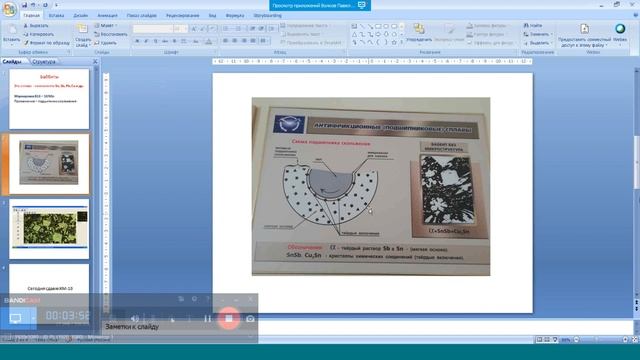Select the third slide thumbnail with green micrograph
Screen dimensions: 640x360
pyautogui.click(x=49, y=229)
